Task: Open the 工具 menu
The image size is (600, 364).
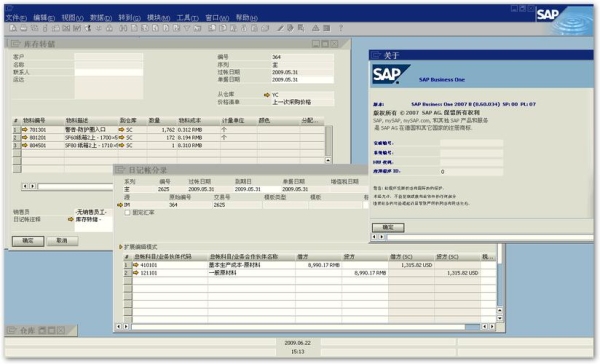Action: pyautogui.click(x=188, y=18)
